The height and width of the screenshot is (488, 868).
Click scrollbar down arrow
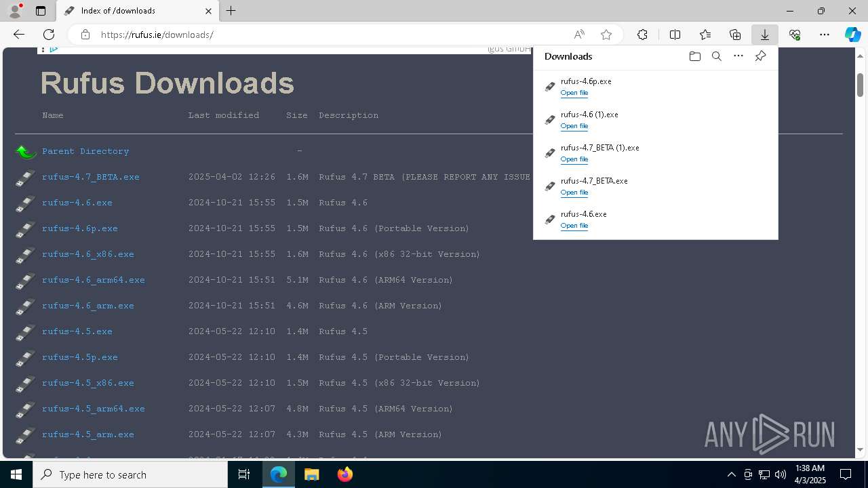pyautogui.click(x=860, y=449)
